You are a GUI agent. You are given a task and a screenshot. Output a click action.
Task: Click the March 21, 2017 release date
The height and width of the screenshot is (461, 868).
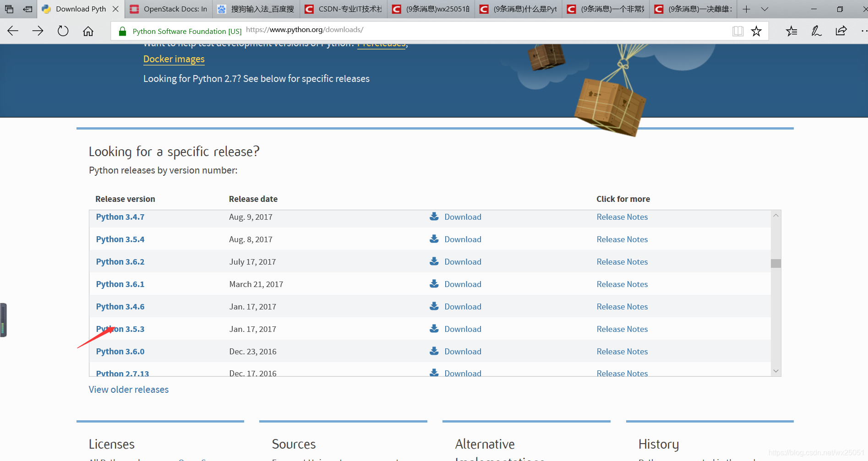pyautogui.click(x=256, y=284)
